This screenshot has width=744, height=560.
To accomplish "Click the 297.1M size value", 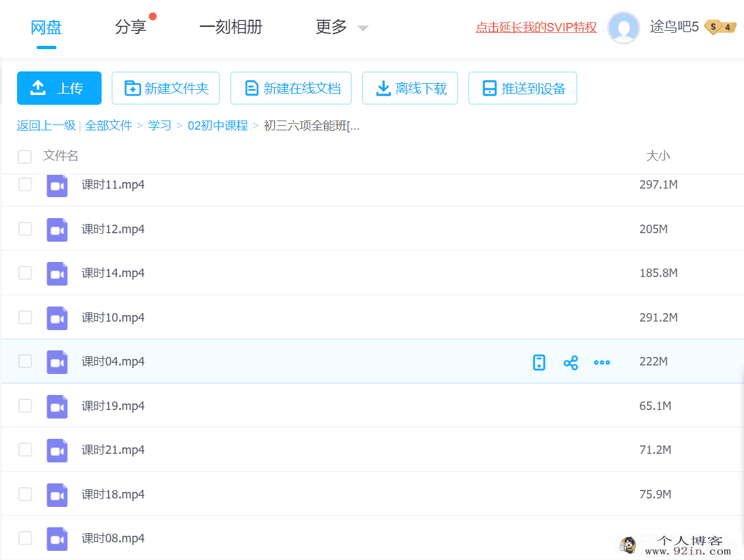I will click(659, 185).
